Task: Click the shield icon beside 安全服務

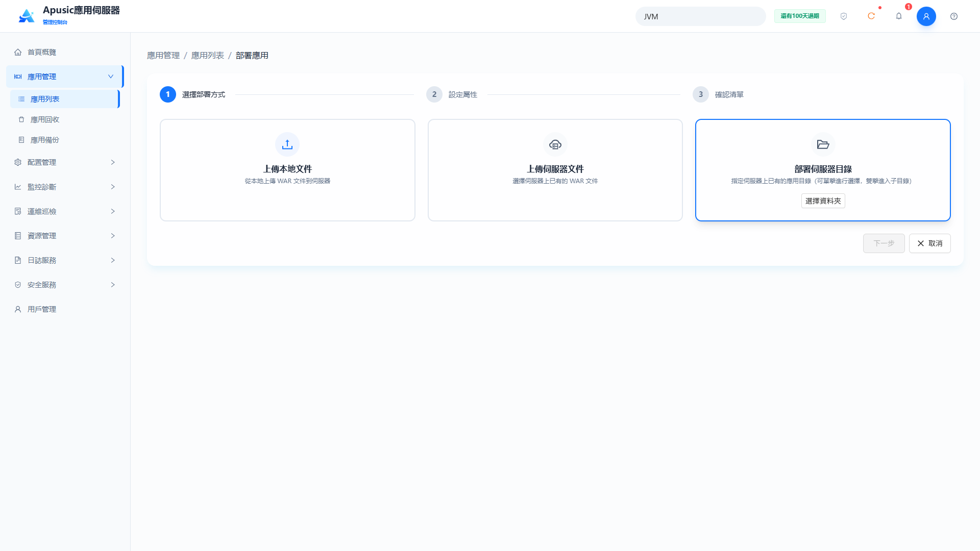Action: (x=18, y=285)
